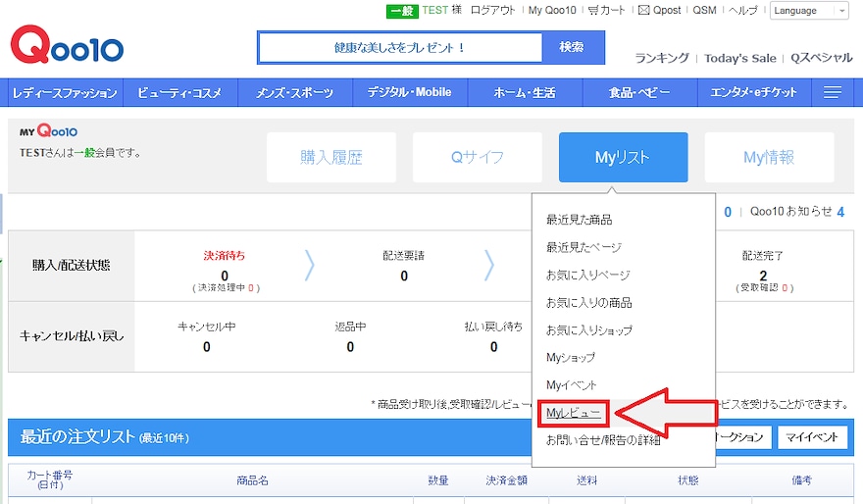Open QSM link

click(704, 10)
